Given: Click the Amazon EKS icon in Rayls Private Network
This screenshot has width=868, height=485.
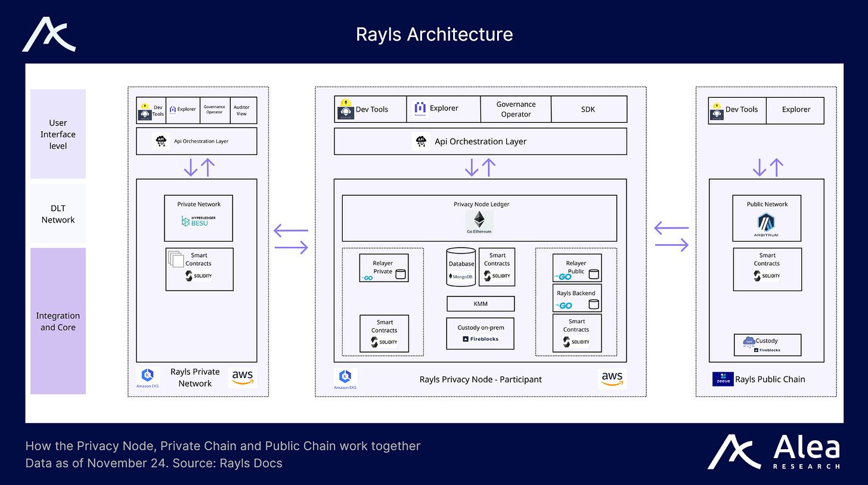Looking at the screenshot, I should click(x=148, y=378).
